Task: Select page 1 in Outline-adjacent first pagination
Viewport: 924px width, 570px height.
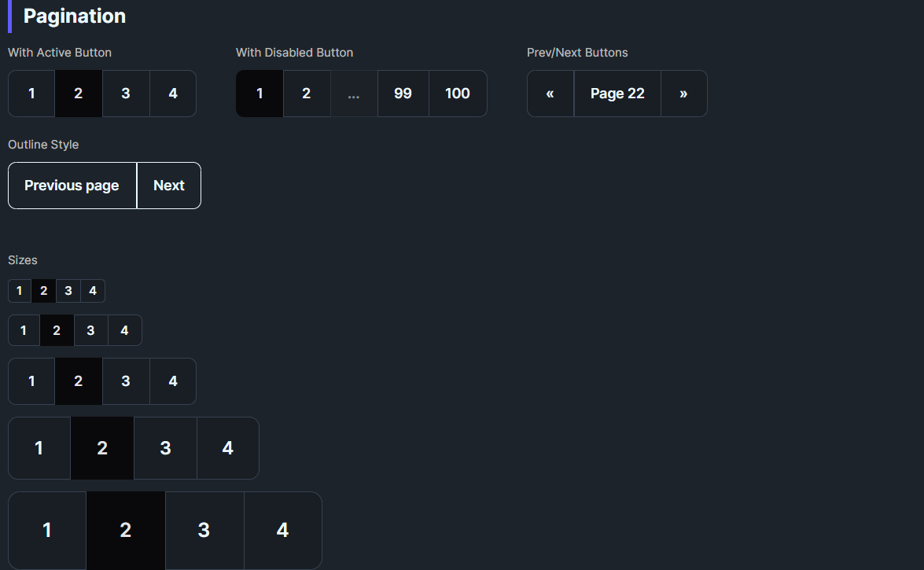Action: [x=31, y=93]
